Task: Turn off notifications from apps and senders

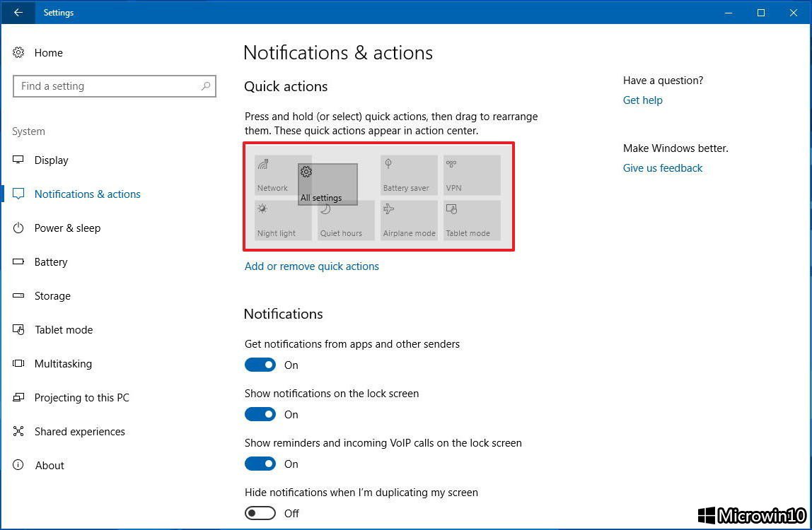Action: (x=260, y=365)
